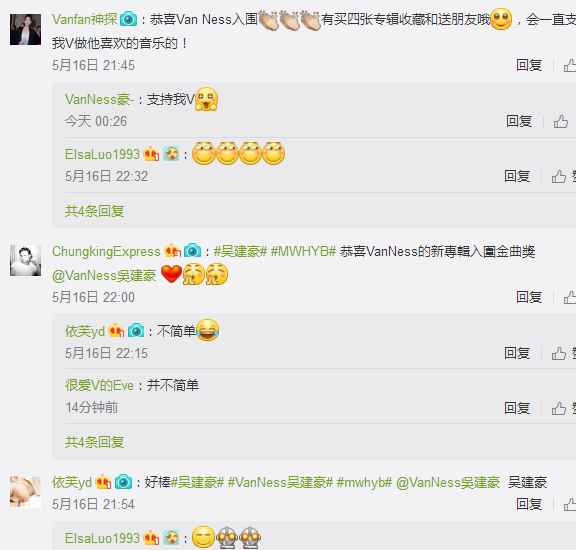This screenshot has width=576, height=550.
Task: Reply to Vanfan神探's comment via 回复
Action: coord(529,65)
